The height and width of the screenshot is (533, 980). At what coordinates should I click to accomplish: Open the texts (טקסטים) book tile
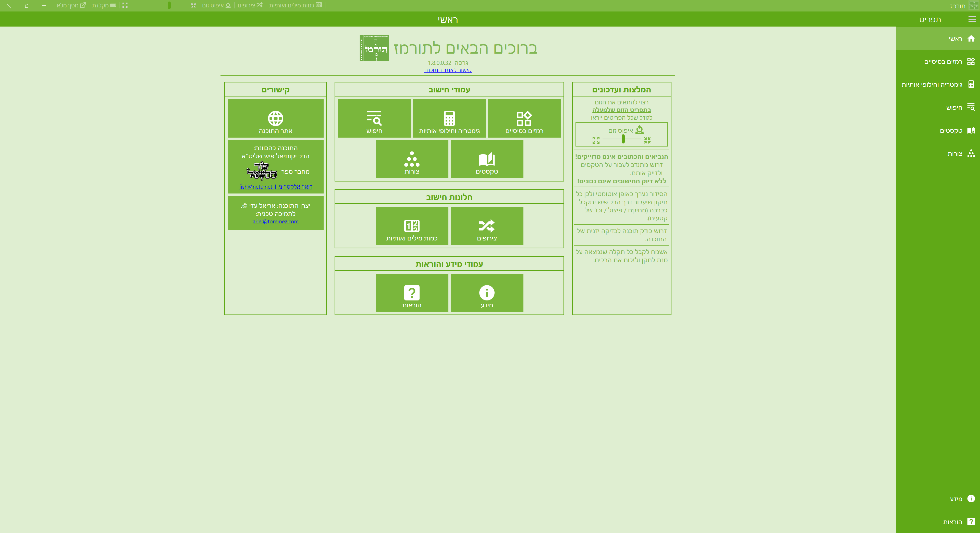click(487, 159)
